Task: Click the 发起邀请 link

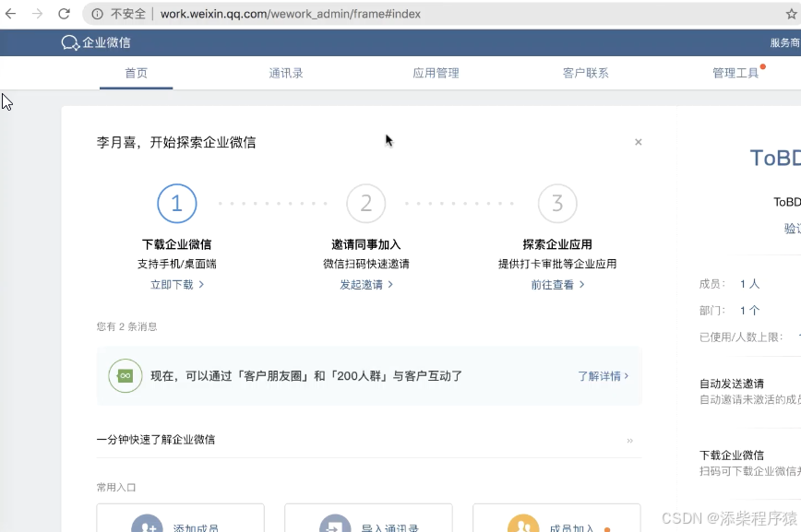Action: click(x=366, y=284)
